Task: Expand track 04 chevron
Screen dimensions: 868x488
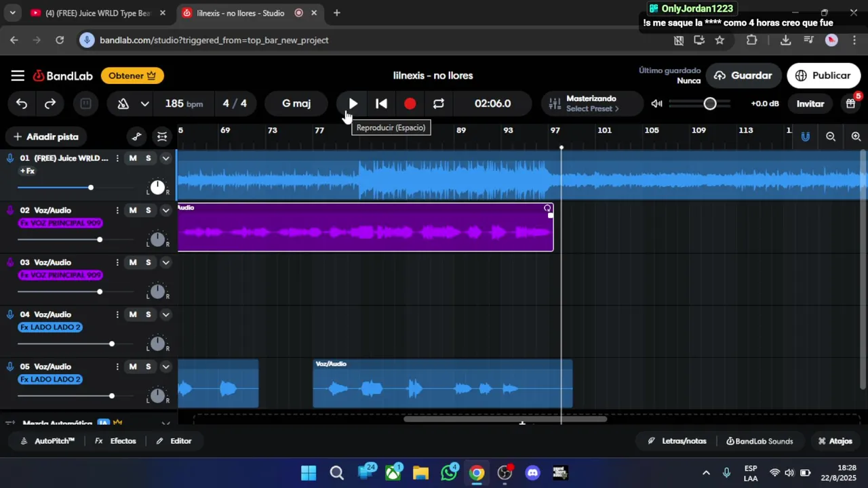Action: tap(165, 315)
